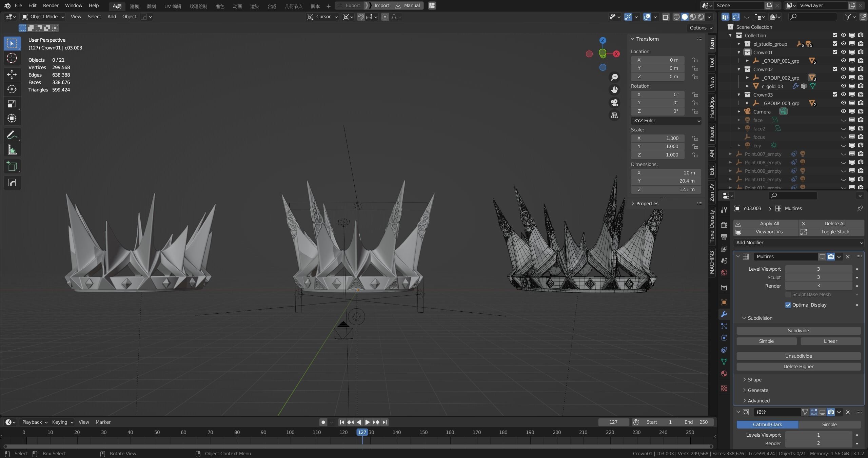Activate the Rotate tool
Viewport: 868px width, 458px height.
pyautogui.click(x=12, y=89)
